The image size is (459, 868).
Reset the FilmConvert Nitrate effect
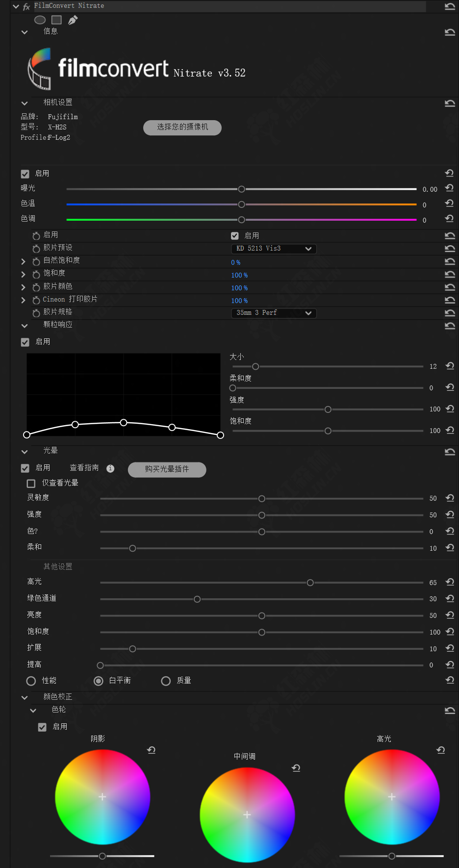coord(450,6)
